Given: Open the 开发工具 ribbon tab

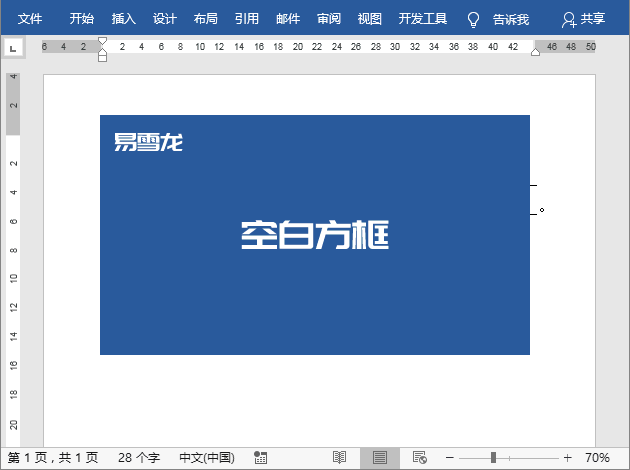Looking at the screenshot, I should 423,18.
